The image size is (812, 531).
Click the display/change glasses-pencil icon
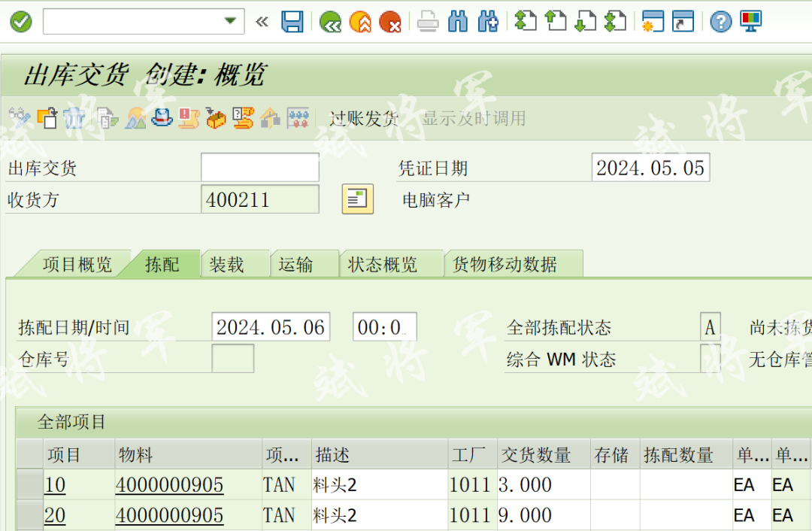20,118
